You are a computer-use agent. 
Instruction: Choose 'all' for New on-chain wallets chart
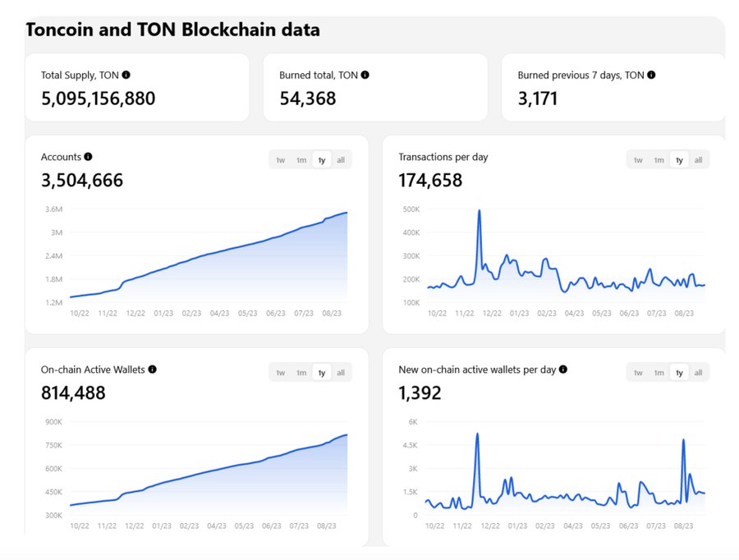tap(699, 373)
